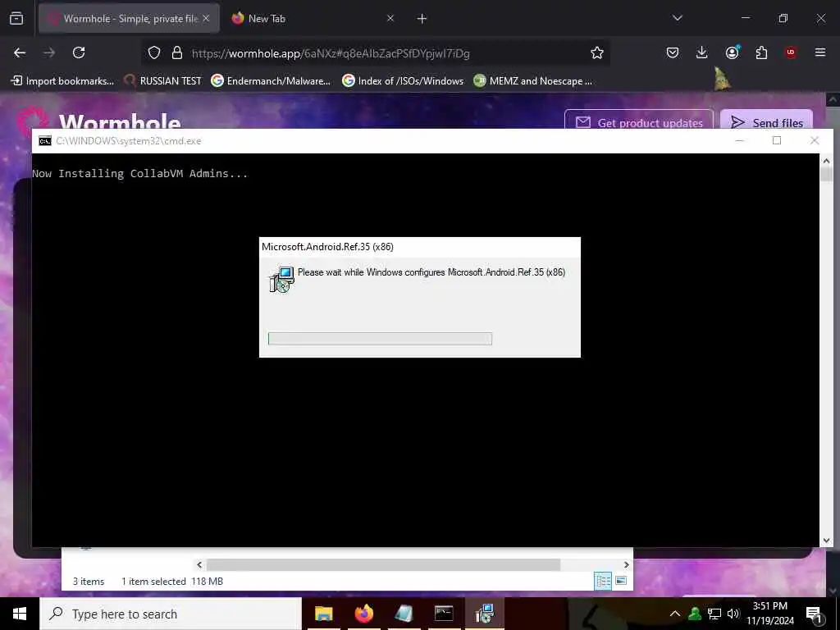
Task: Close the New Tab tab
Action: 390,18
